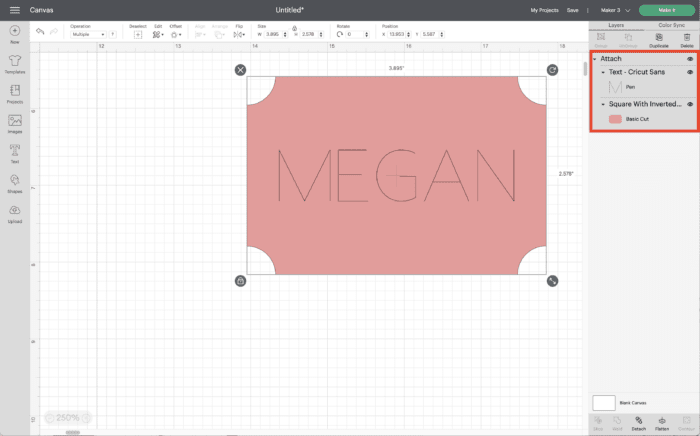Image resolution: width=700 pixels, height=436 pixels.
Task: Hide the Square With Inverted layer
Action: click(x=690, y=104)
